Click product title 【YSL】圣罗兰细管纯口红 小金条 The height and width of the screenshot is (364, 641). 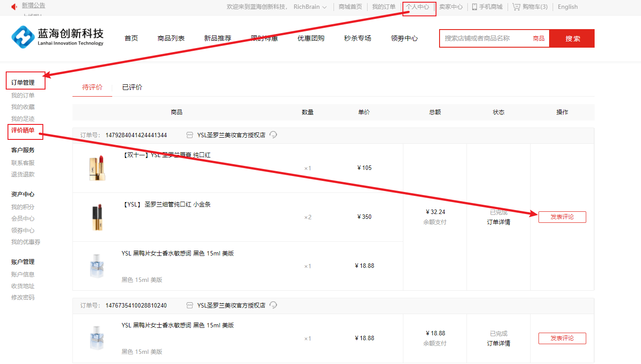[166, 204]
